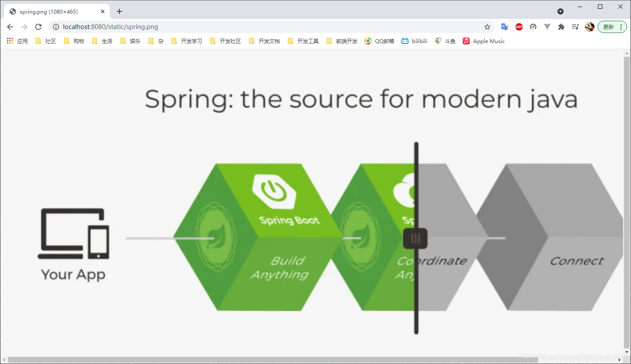Open the 开发学习 bookmark folder
This screenshot has height=364, width=631.
[186, 41]
